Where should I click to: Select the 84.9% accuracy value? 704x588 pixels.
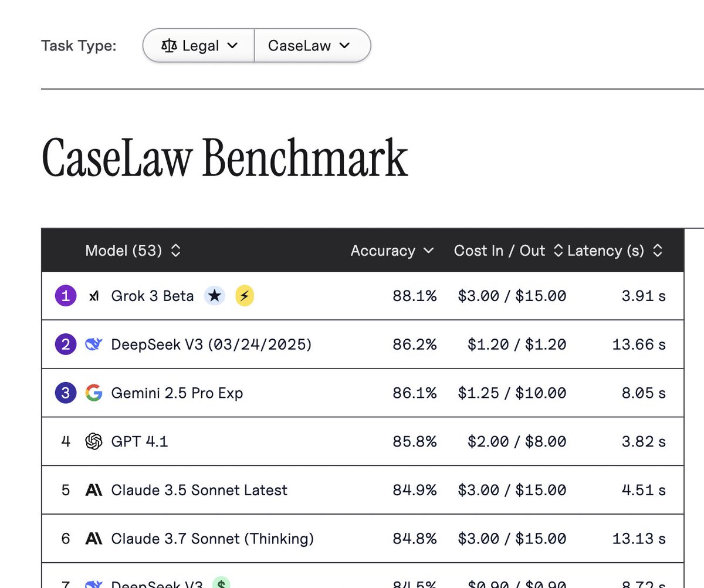(x=415, y=490)
